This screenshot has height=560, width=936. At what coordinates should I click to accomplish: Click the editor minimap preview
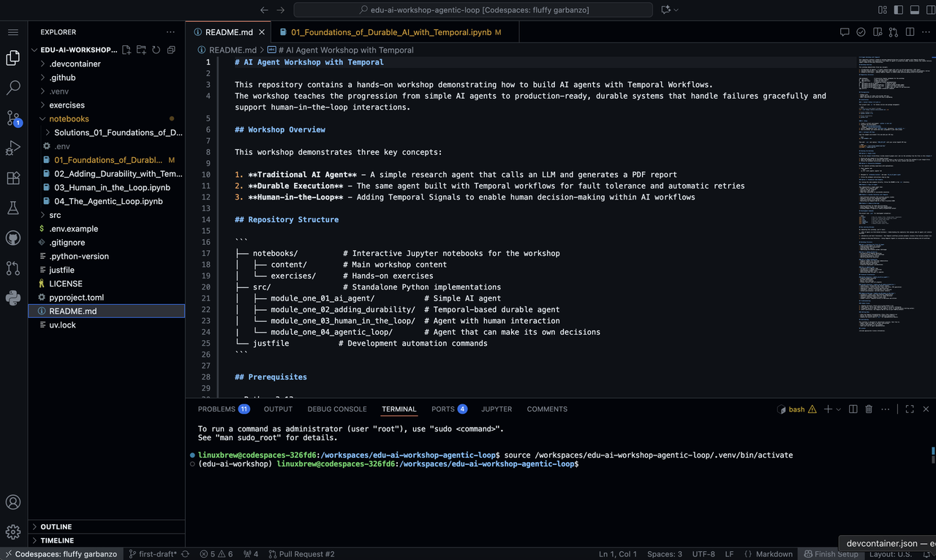[x=896, y=194]
